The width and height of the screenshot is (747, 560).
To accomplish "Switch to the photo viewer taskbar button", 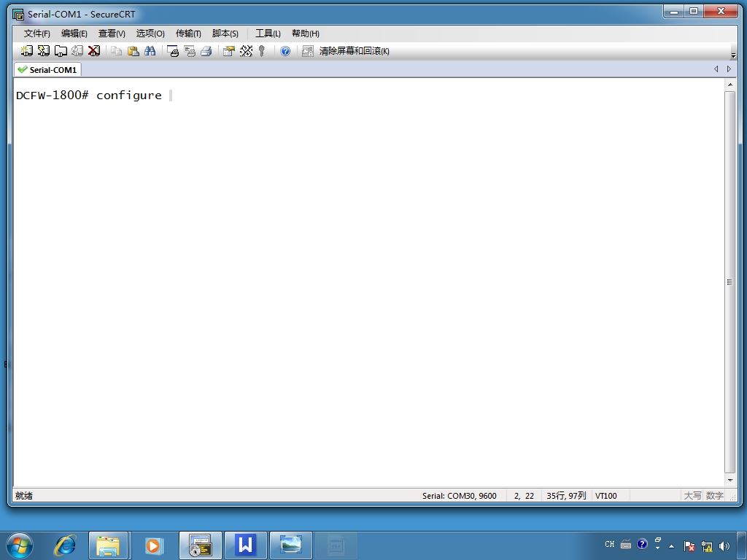I will coord(291,545).
